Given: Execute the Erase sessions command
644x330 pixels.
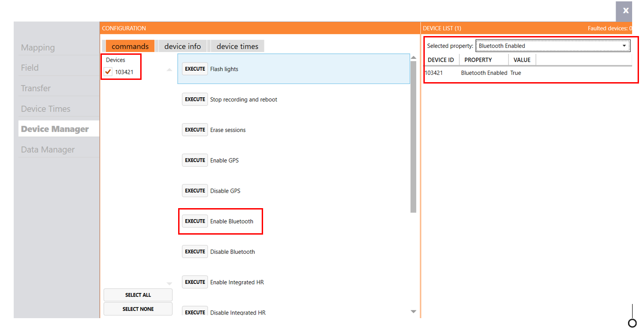Looking at the screenshot, I should coord(195,130).
